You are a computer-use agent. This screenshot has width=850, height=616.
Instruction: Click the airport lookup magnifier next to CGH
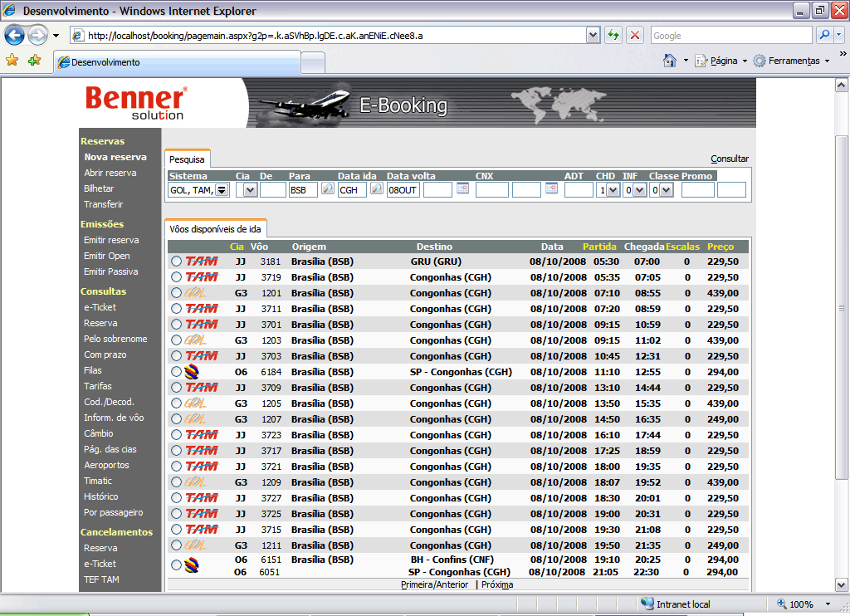(x=377, y=188)
